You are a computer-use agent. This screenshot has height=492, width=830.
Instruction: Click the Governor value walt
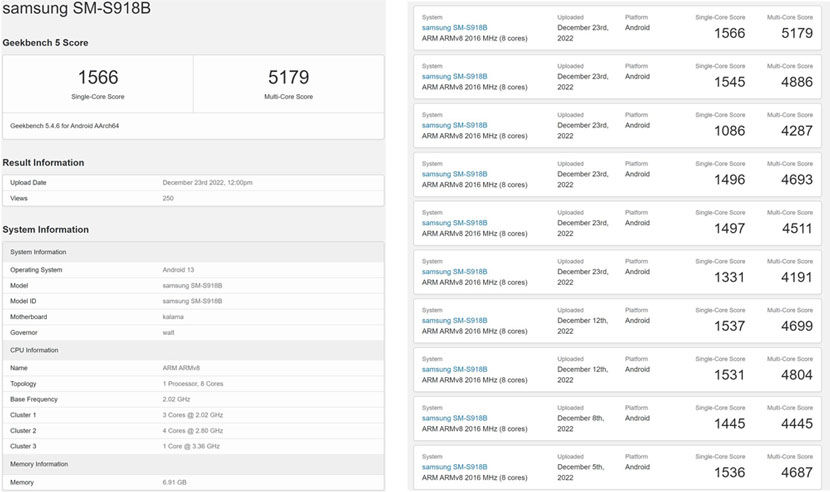click(x=168, y=333)
